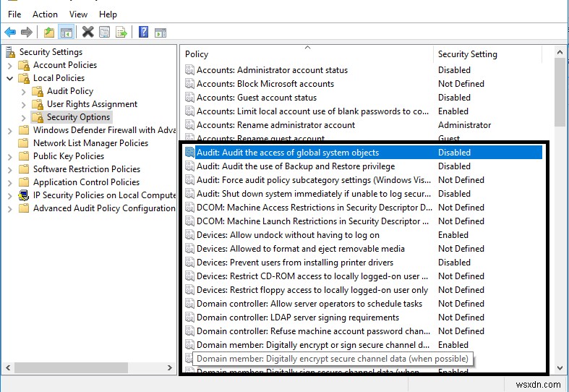The width and height of the screenshot is (569, 392).
Task: Select 'DCOM: Machine Launch Restrictions' policy
Action: (363, 221)
